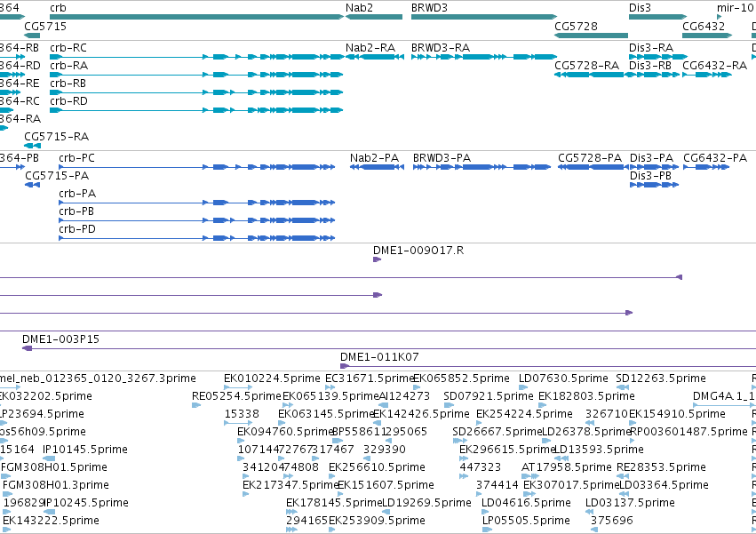Select EST FGM308H01.5prime
The image size is (756, 534).
point(6,476)
